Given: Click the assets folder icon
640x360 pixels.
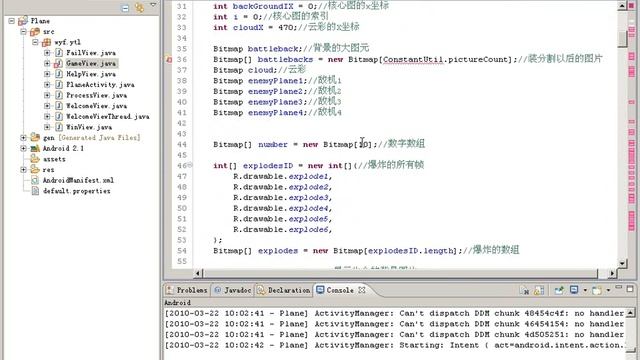Looking at the screenshot, I should 35,159.
